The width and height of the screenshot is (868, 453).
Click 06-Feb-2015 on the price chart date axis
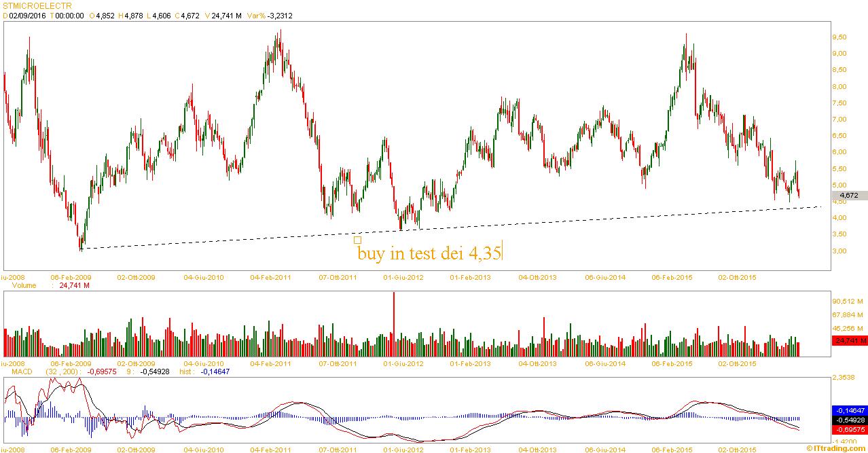pyautogui.click(x=672, y=277)
